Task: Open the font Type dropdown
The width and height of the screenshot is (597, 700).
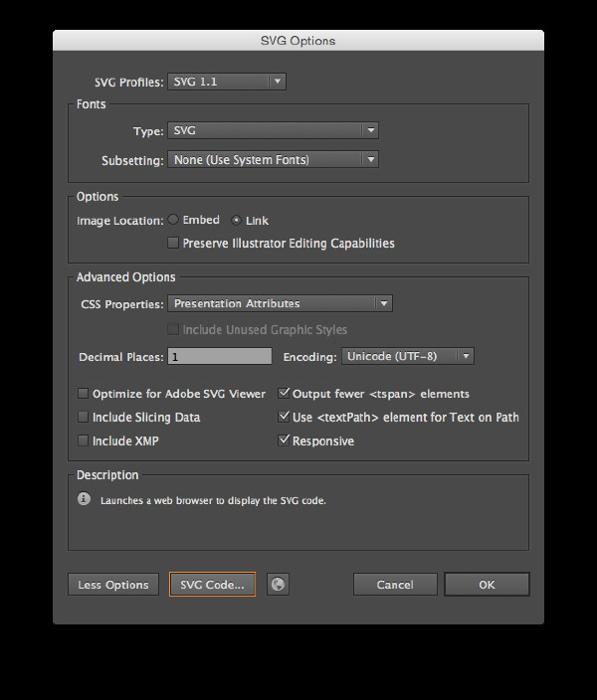Action: tap(273, 130)
